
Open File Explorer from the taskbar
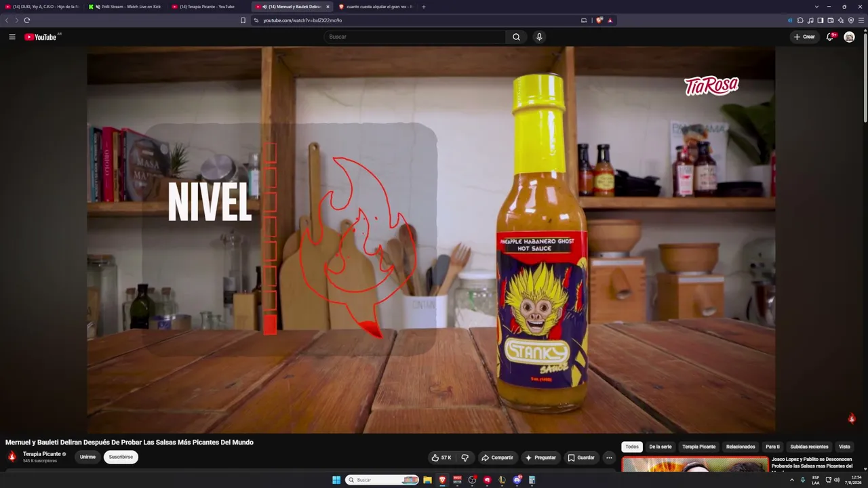427,480
